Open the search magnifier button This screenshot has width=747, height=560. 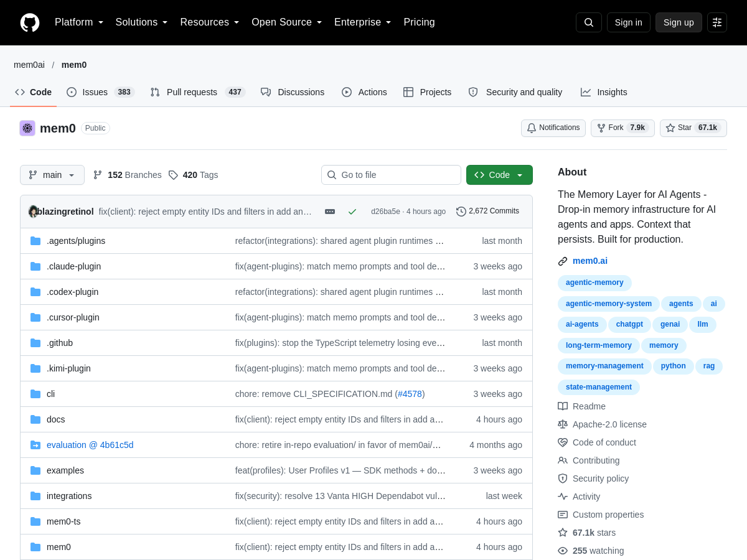589,22
